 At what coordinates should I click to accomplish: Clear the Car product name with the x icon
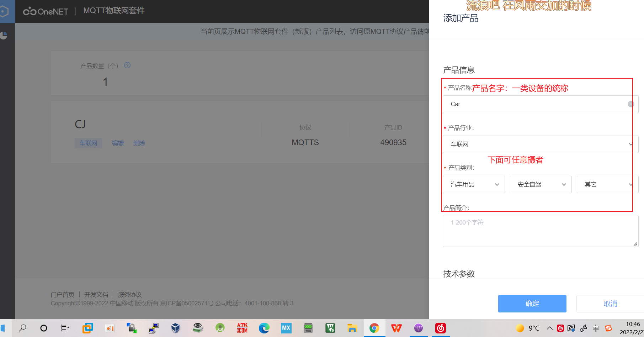631,104
